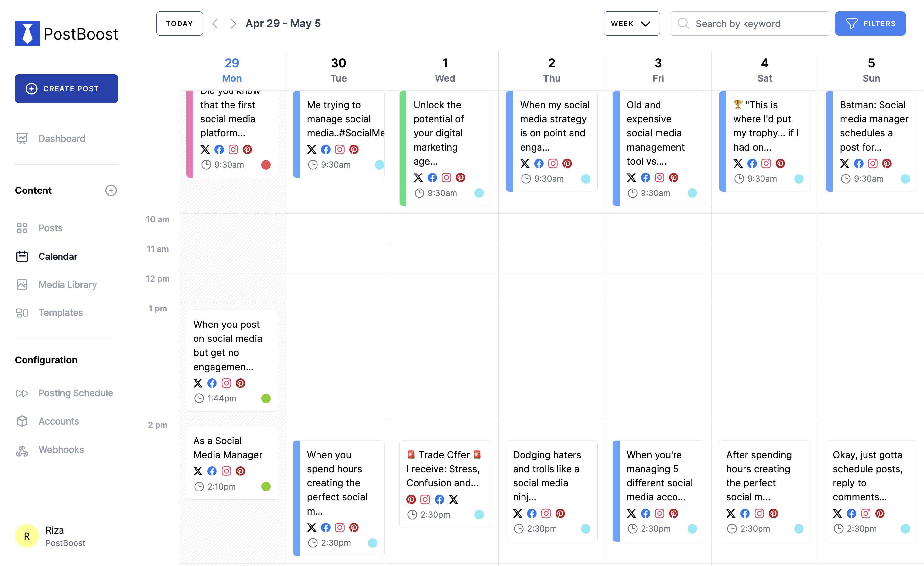Click the Instagram icon on Wednesday Trade Offer post
Viewport: 924px width, 566px height.
[x=425, y=499]
